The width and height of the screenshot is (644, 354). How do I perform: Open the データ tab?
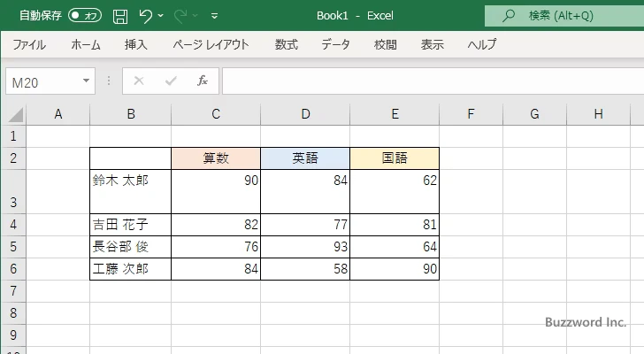point(335,44)
